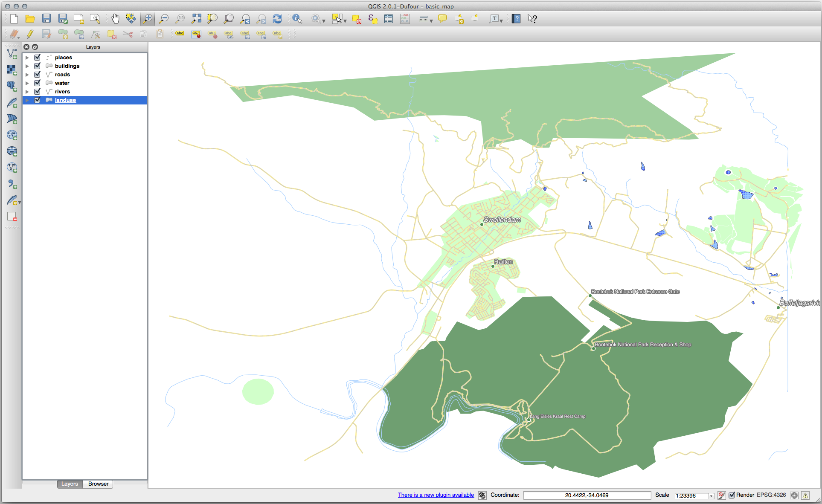Image resolution: width=822 pixels, height=504 pixels.
Task: Click the Zoom Out magnifier tool
Action: 163,19
